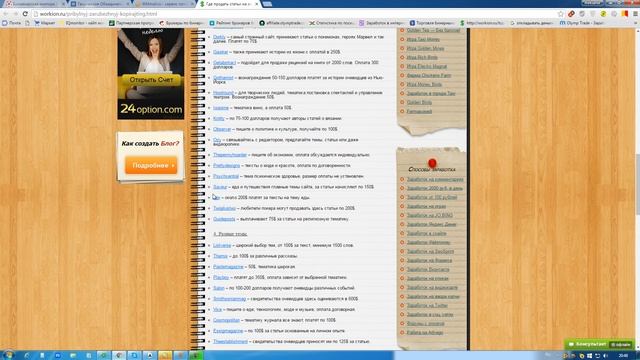Open sidebar link 'Заработок на играх'
The width and height of the screenshot is (640, 360).
[426, 206]
